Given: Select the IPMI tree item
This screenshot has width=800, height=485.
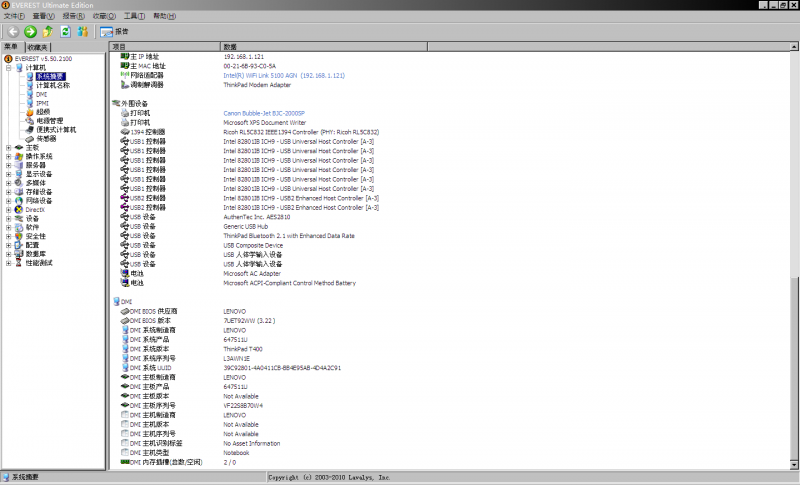Looking at the screenshot, I should [x=42, y=103].
